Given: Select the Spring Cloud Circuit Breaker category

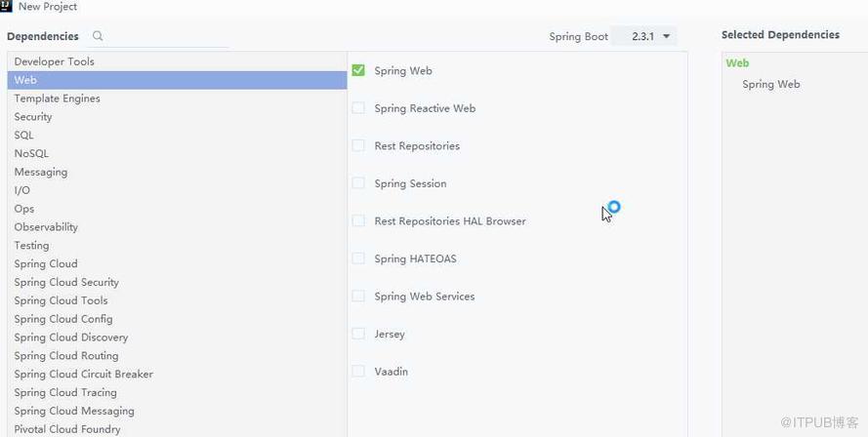Looking at the screenshot, I should click(x=177, y=374).
